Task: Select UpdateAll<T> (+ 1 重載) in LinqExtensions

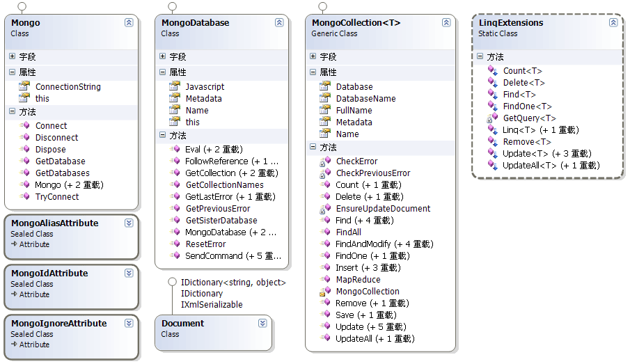Action: point(551,165)
